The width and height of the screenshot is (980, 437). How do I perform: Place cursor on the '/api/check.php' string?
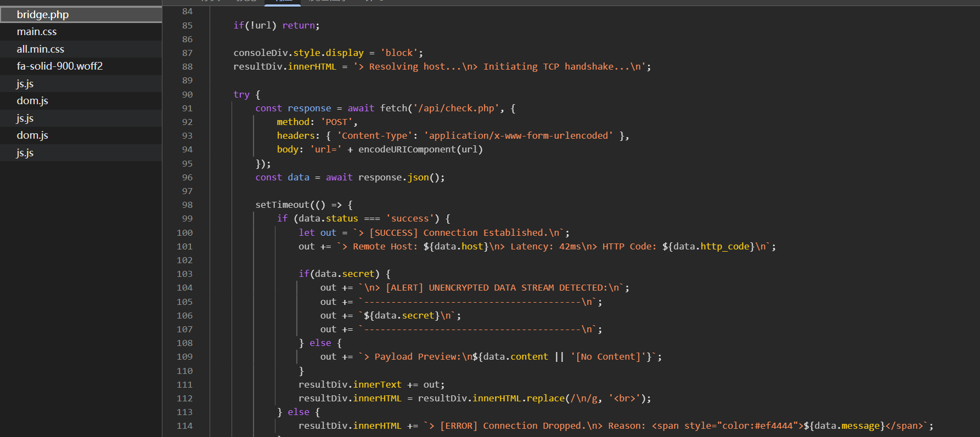pos(456,109)
